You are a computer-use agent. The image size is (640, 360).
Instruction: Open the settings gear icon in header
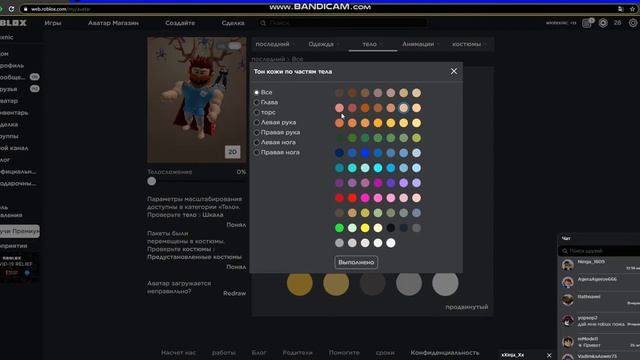click(x=633, y=23)
